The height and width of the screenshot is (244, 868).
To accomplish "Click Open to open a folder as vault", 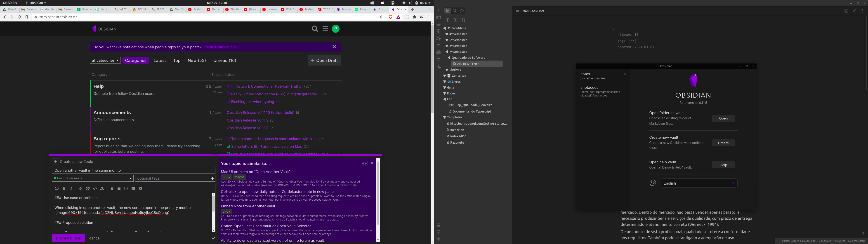I will click(x=723, y=118).
